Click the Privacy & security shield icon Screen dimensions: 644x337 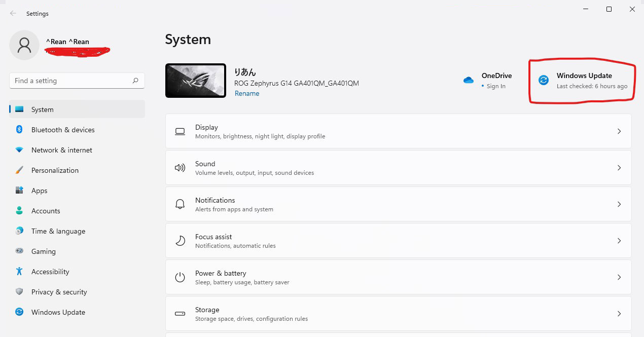pyautogui.click(x=19, y=292)
